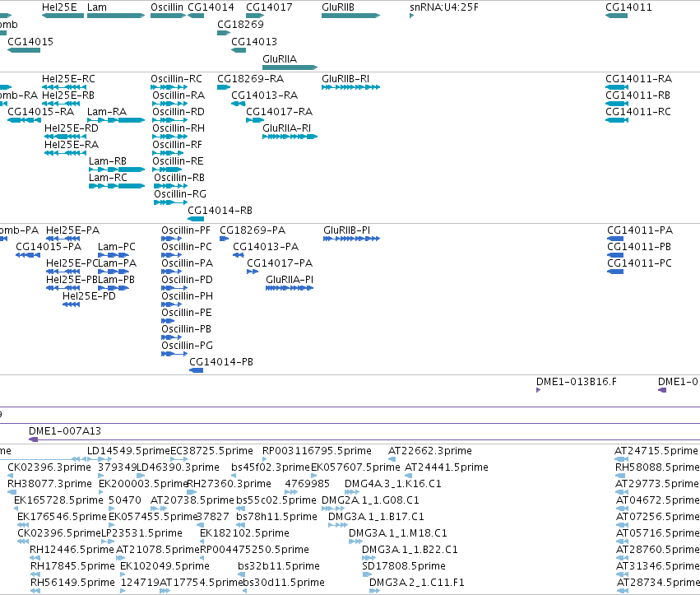Open the Oscillin gene label
The image size is (700, 595).
166,7
